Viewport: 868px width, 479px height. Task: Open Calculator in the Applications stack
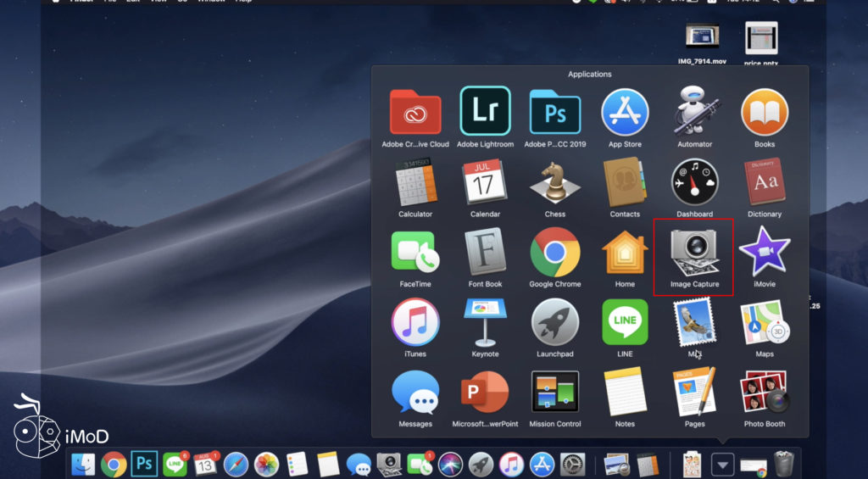pyautogui.click(x=415, y=182)
